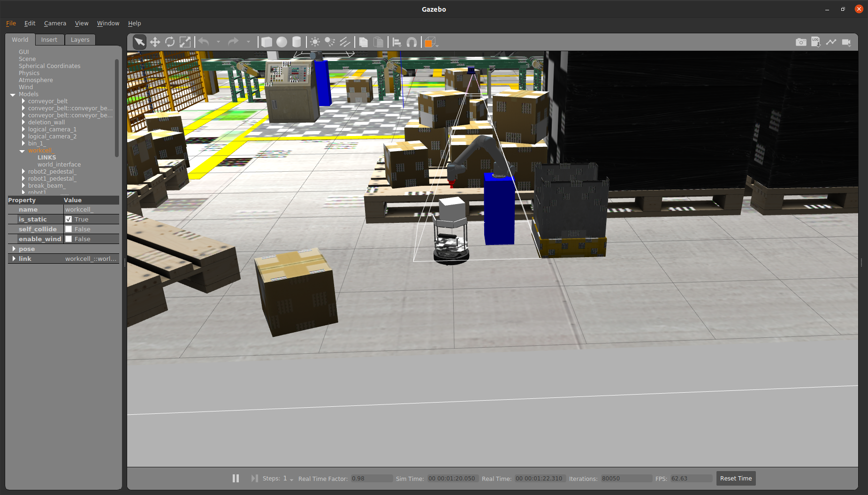This screenshot has width=868, height=495.
Task: Add a point light
Action: click(x=315, y=42)
